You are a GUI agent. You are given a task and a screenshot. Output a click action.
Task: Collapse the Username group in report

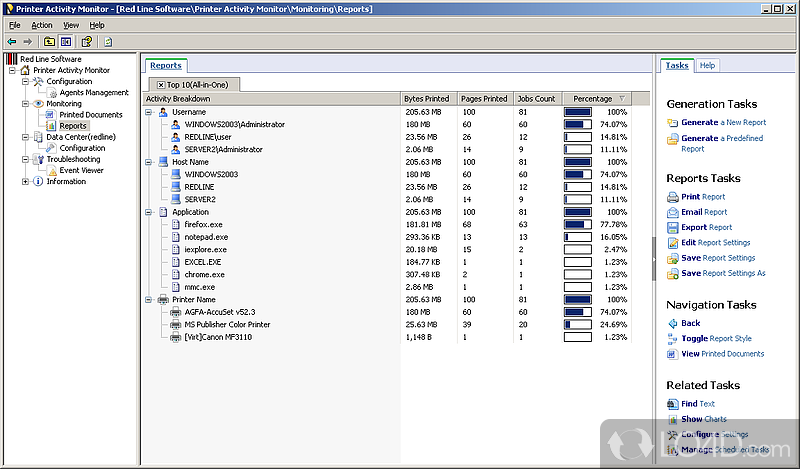point(149,112)
